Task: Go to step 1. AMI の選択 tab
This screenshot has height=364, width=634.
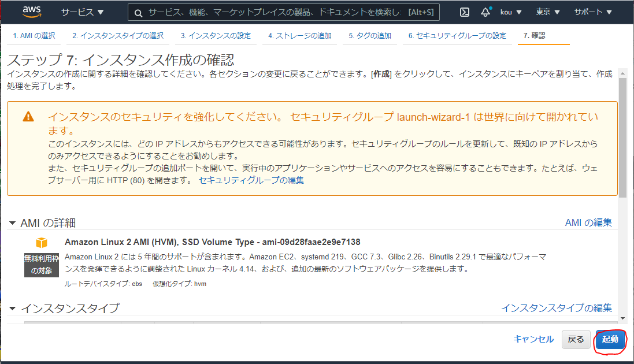Action: point(34,36)
